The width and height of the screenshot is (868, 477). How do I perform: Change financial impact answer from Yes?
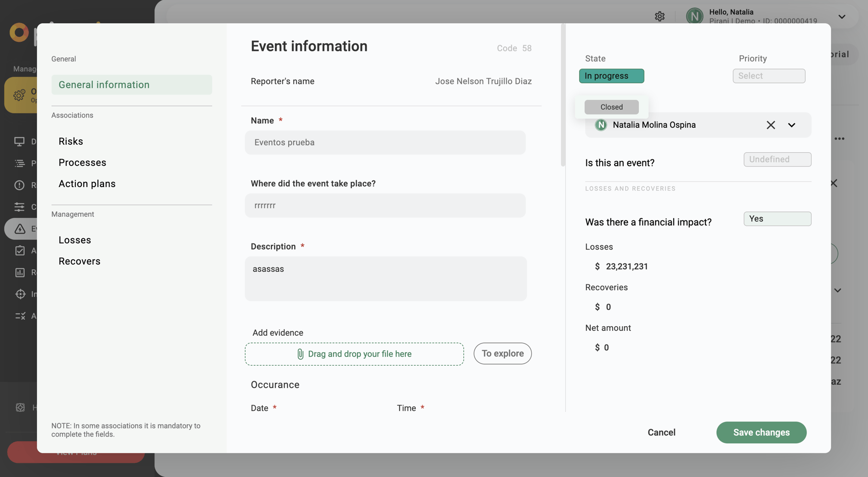pos(777,218)
